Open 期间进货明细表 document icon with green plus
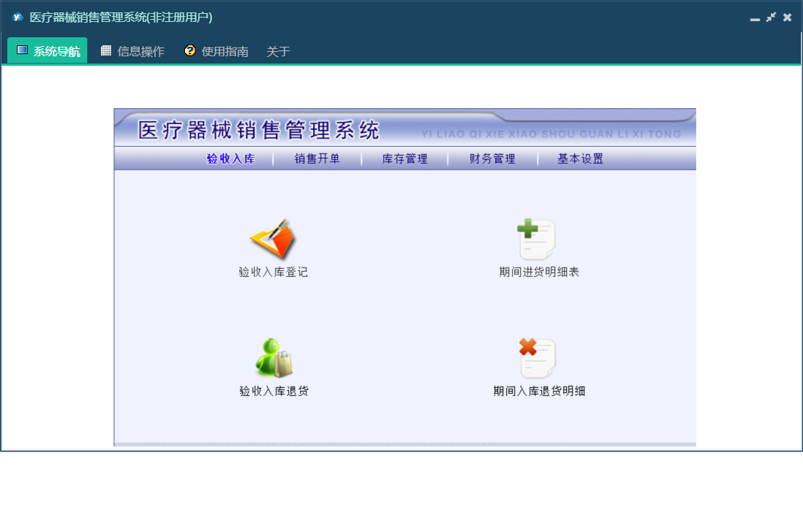This screenshot has width=803, height=532. 536,239
